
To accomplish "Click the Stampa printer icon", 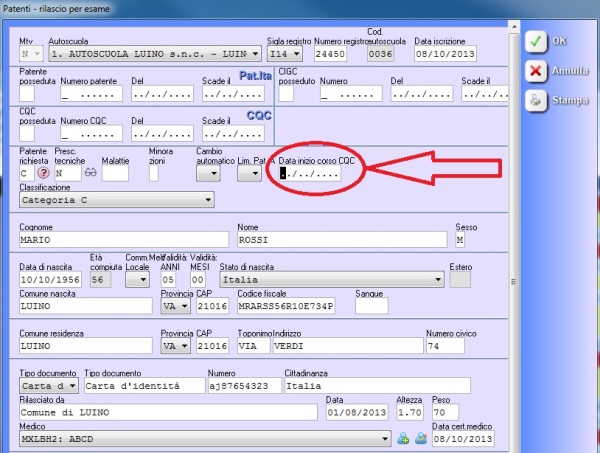I will tap(536, 100).
